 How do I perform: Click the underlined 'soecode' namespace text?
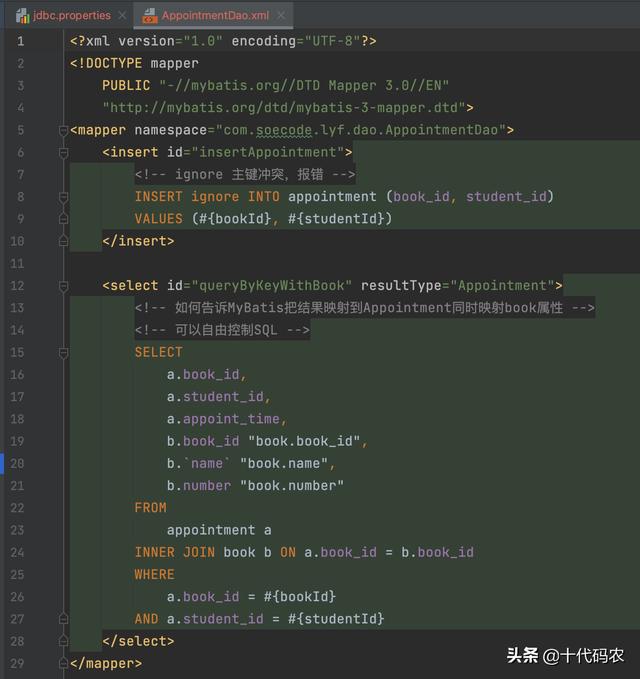pos(284,130)
